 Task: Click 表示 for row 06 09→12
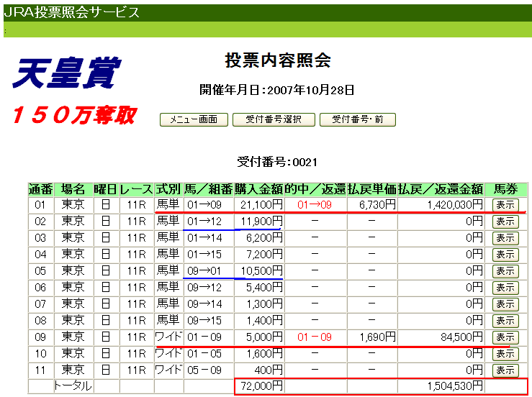click(505, 288)
